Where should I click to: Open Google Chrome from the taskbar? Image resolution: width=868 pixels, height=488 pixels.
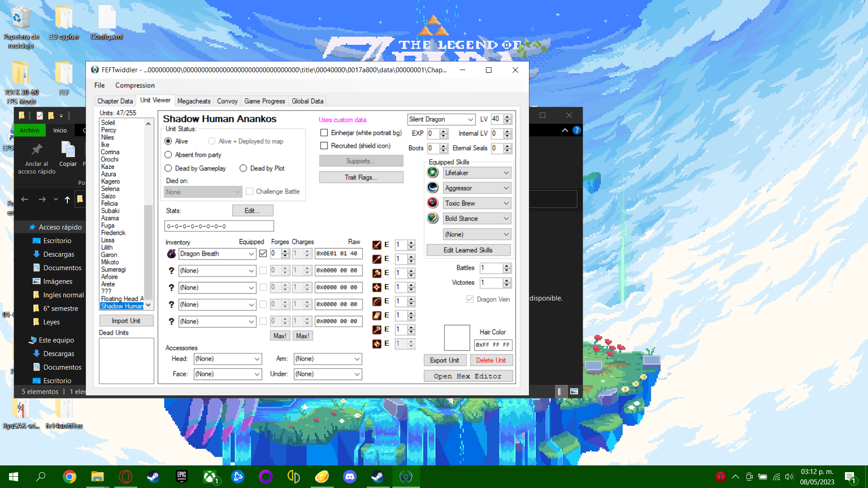click(70, 477)
